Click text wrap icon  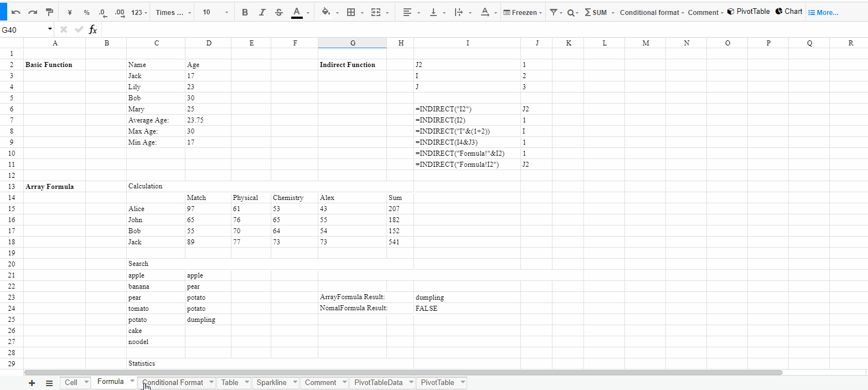458,12
